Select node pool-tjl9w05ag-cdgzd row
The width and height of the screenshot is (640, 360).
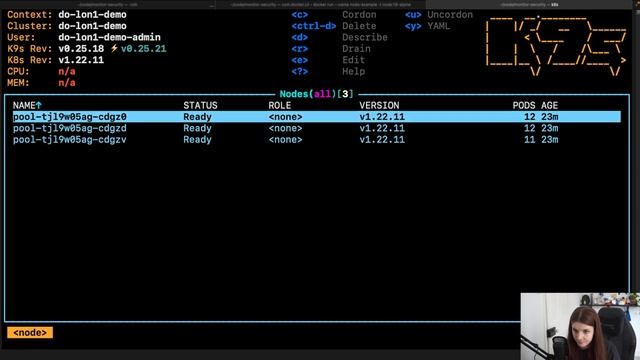[x=317, y=128]
